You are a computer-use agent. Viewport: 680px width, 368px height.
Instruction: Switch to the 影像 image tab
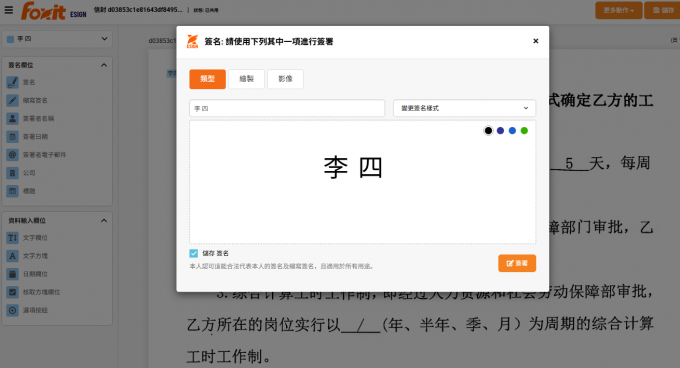pyautogui.click(x=285, y=79)
